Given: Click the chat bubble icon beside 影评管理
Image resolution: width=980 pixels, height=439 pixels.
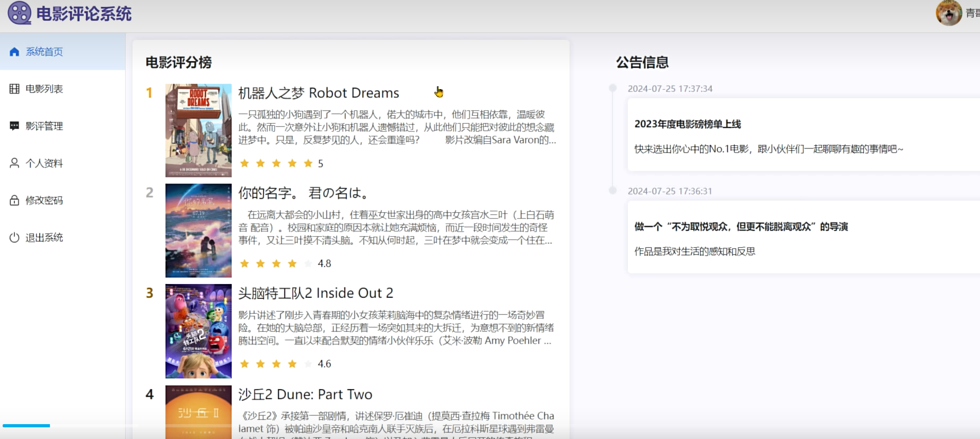Looking at the screenshot, I should tap(14, 126).
